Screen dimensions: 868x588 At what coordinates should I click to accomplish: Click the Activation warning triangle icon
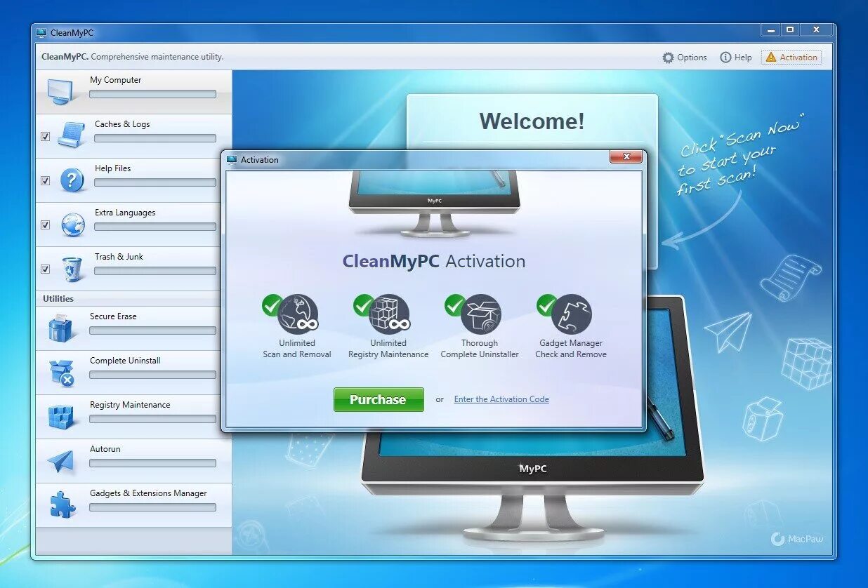click(x=771, y=58)
